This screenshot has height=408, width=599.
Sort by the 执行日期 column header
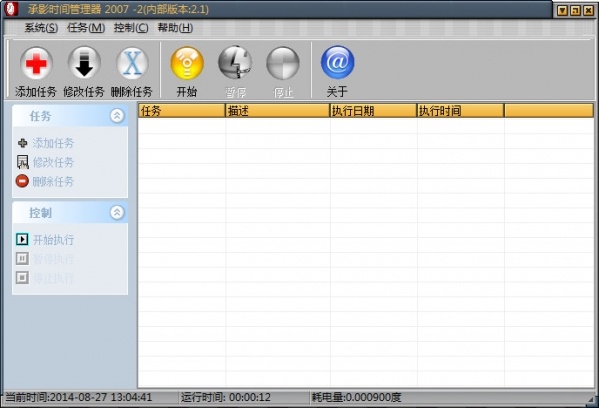373,111
